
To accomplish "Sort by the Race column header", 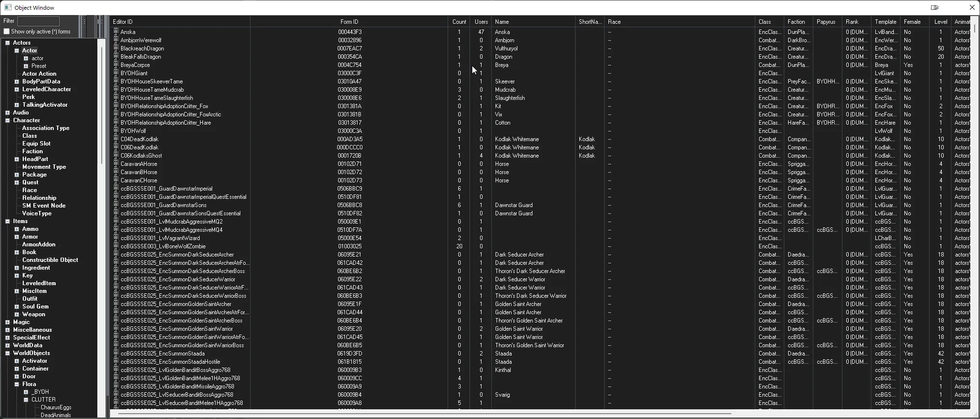I will 680,22.
